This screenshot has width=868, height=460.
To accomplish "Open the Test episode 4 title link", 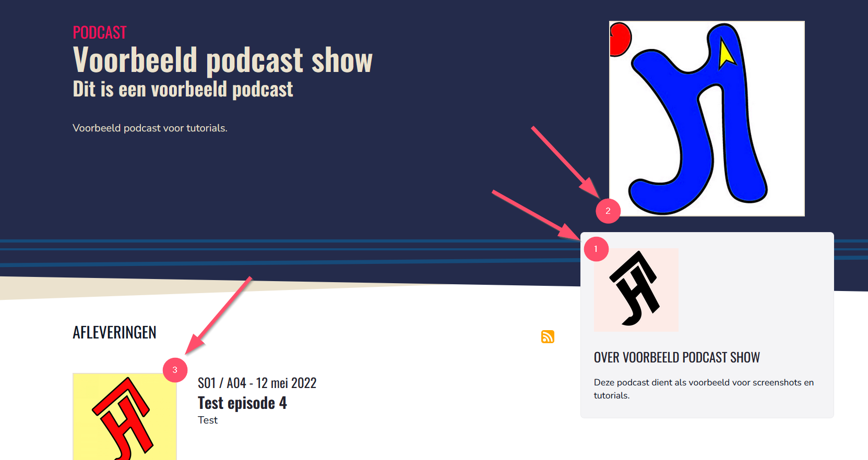I will click(x=242, y=403).
